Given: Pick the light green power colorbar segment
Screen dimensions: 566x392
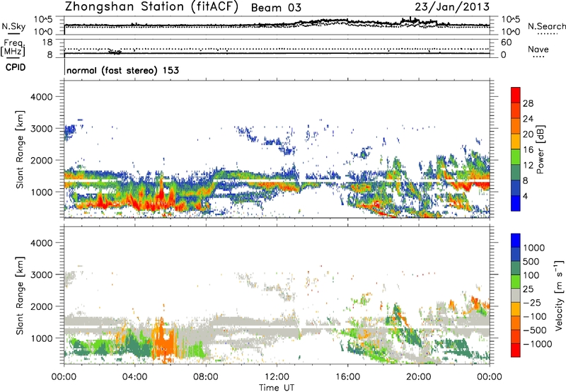Looking at the screenshot, I should 516,157.
